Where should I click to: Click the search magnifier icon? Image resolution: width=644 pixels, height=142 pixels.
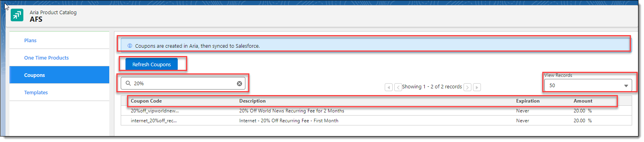click(128, 83)
